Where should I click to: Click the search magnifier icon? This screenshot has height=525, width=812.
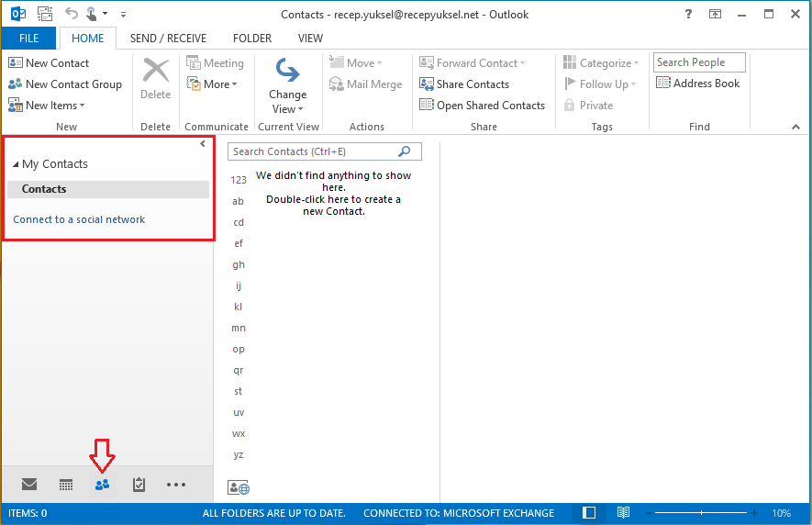click(x=405, y=151)
